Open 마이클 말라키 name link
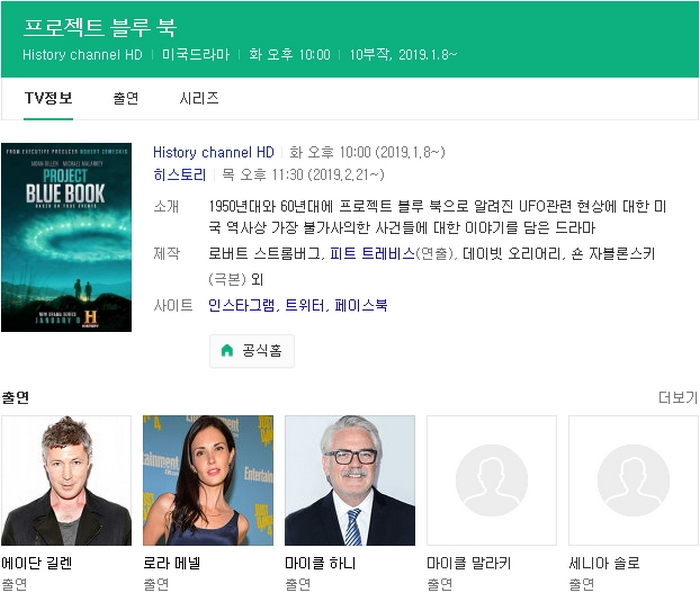The image size is (700, 602). pyautogui.click(x=469, y=563)
